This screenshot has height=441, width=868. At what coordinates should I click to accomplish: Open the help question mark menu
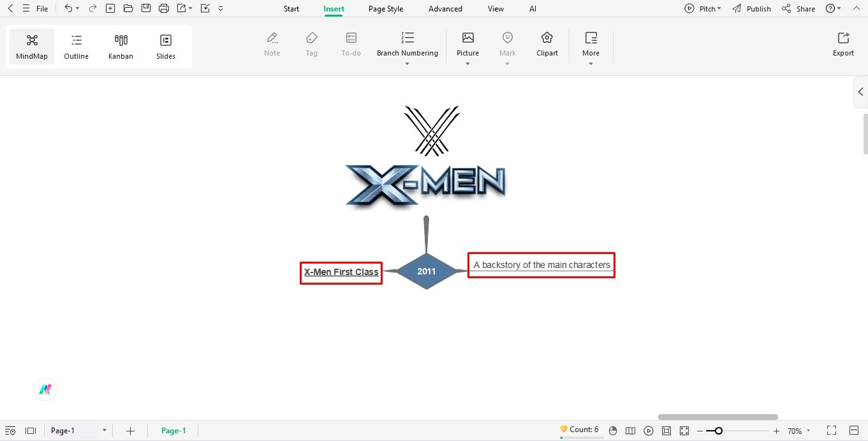pos(834,9)
